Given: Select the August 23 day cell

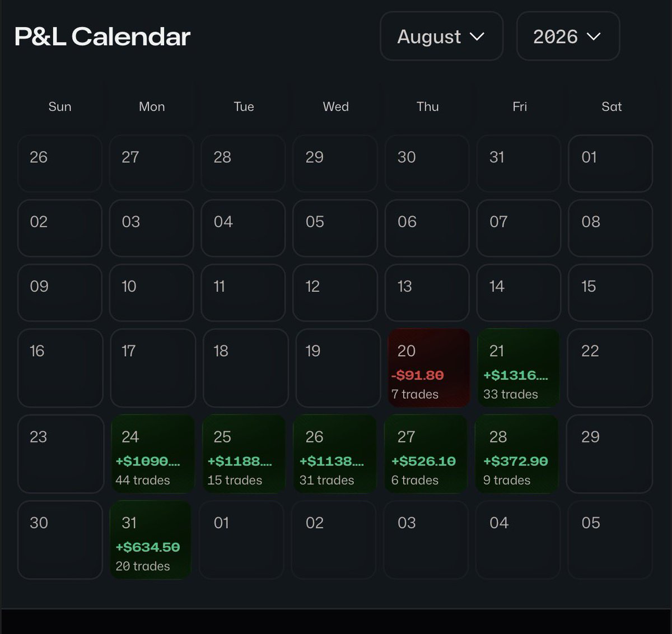Looking at the screenshot, I should coord(60,454).
